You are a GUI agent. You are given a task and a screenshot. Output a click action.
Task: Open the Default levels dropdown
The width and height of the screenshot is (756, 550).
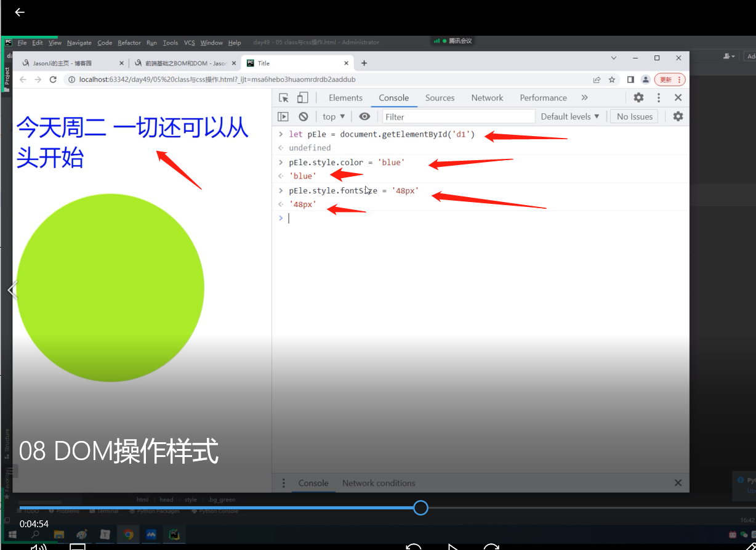coord(570,116)
